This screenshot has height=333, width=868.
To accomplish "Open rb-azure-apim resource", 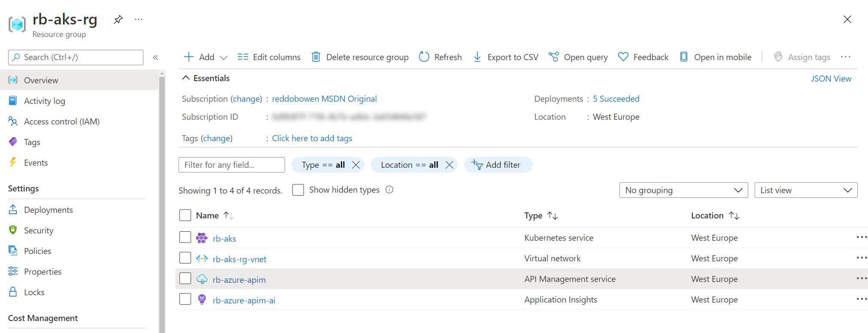I will [239, 280].
